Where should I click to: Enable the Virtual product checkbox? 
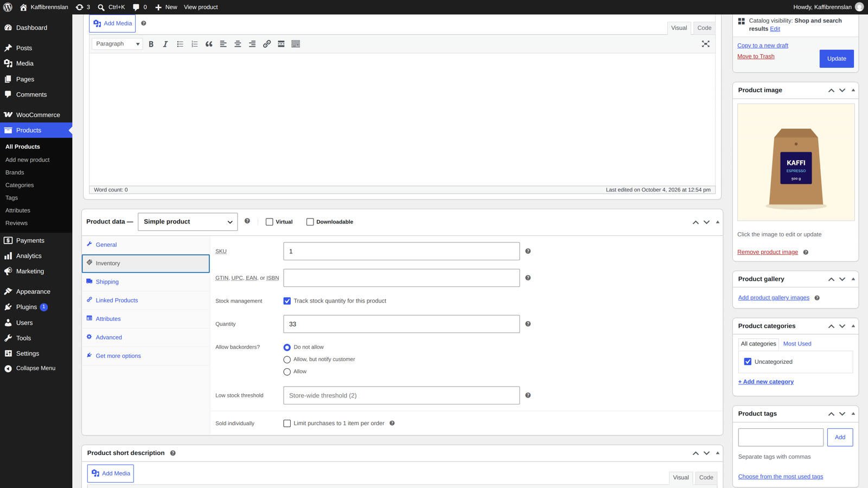[x=269, y=222]
